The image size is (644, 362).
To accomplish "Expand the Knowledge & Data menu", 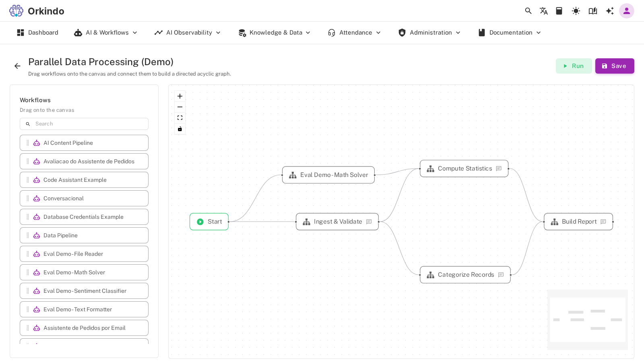I will click(275, 33).
